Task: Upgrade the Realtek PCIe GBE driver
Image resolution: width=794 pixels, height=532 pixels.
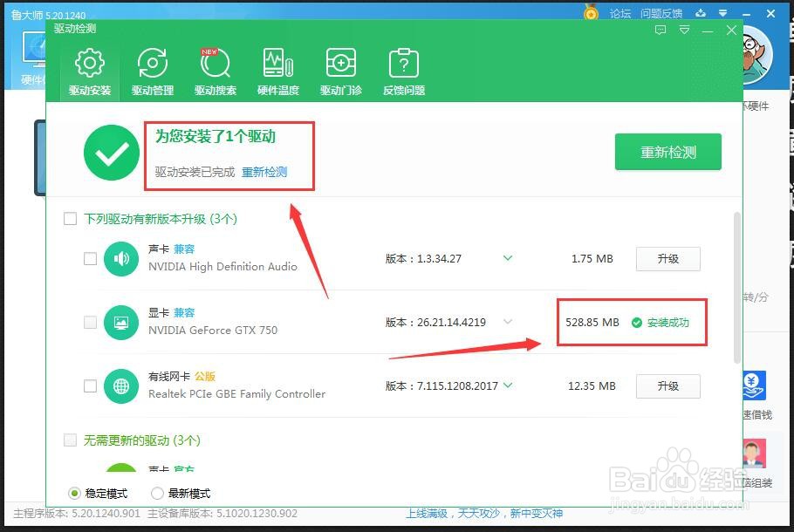Action: click(x=667, y=386)
